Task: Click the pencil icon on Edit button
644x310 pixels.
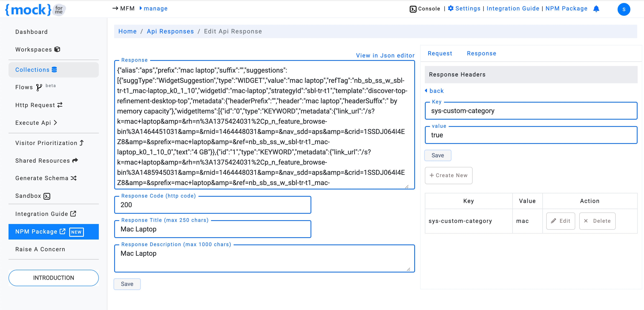Action: coord(553,221)
